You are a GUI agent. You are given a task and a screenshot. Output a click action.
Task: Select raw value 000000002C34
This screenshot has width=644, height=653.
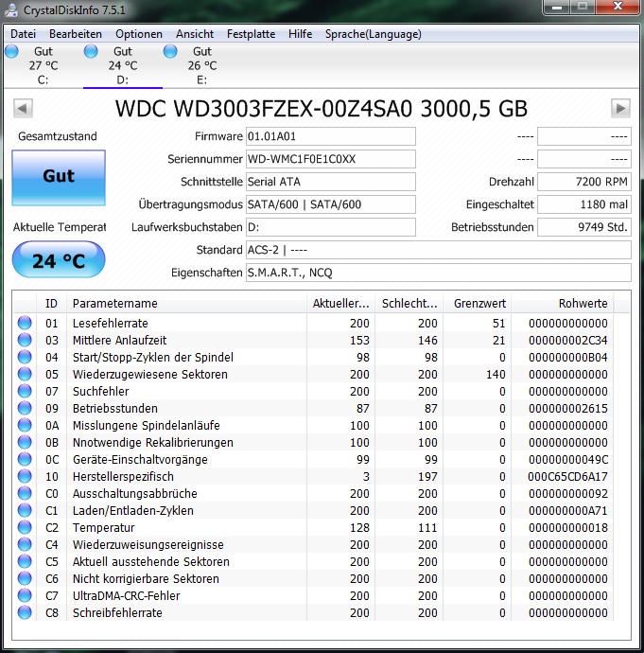point(567,341)
